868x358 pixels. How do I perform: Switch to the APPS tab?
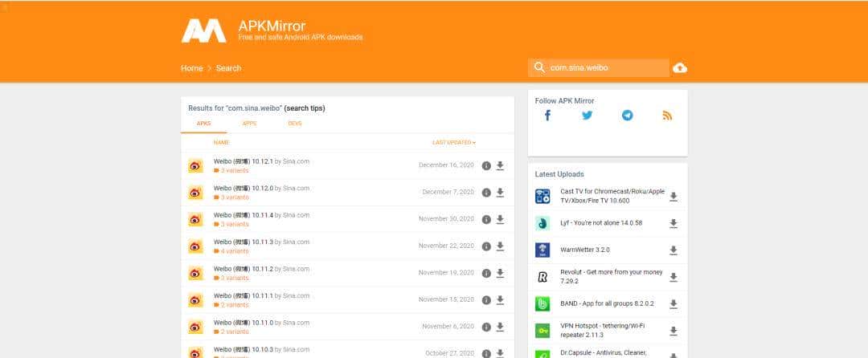249,124
